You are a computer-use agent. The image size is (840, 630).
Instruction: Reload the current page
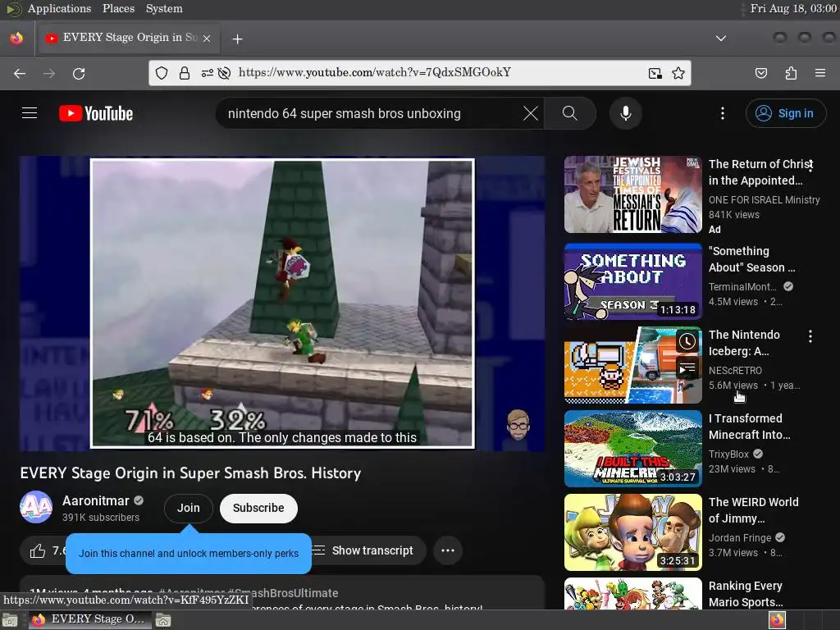click(79, 73)
